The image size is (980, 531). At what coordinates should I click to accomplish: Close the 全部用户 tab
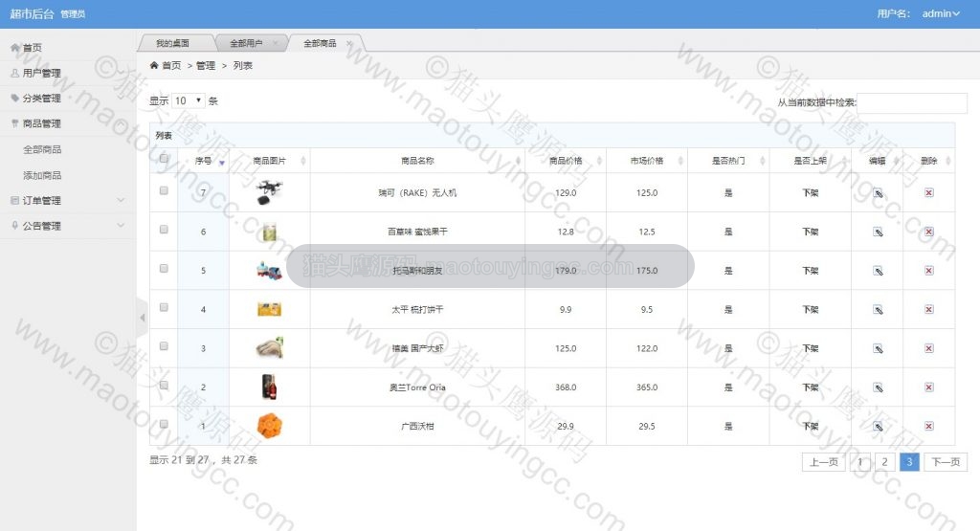click(x=275, y=43)
